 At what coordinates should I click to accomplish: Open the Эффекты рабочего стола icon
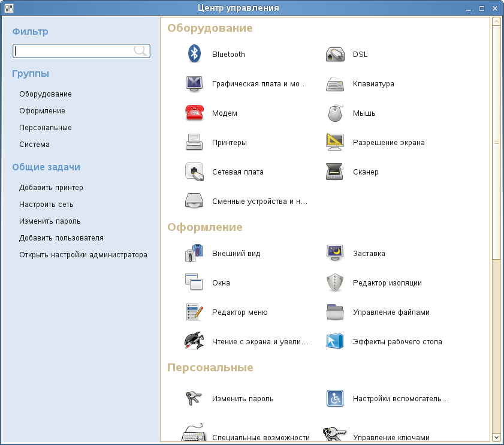point(335,341)
